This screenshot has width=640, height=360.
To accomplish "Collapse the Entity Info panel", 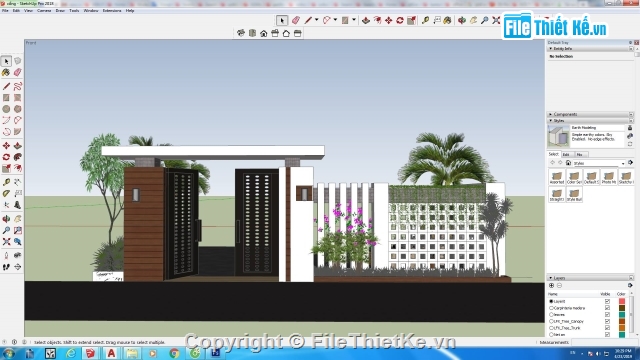I will 551,49.
